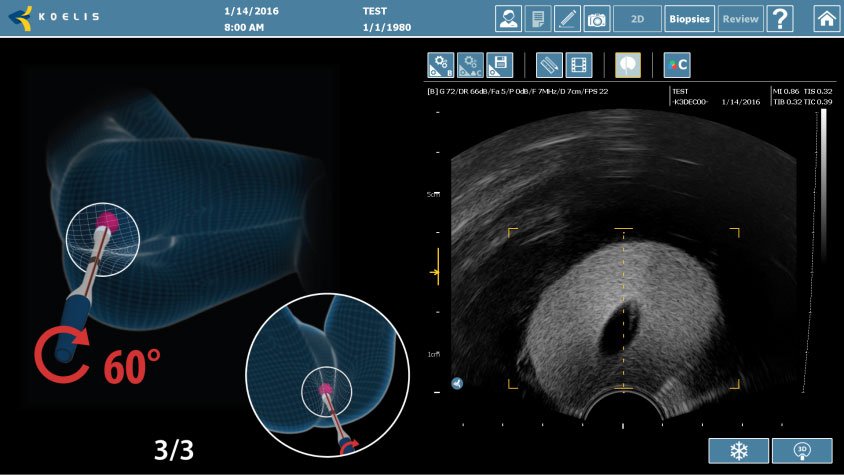The image size is (844, 475).
Task: Click the blue probe orientation marker
Action: [457, 383]
